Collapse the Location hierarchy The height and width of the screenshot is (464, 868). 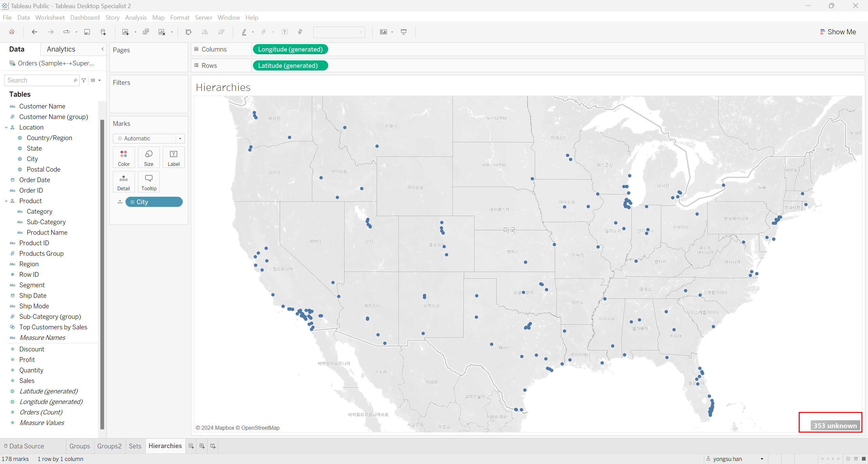(6, 128)
